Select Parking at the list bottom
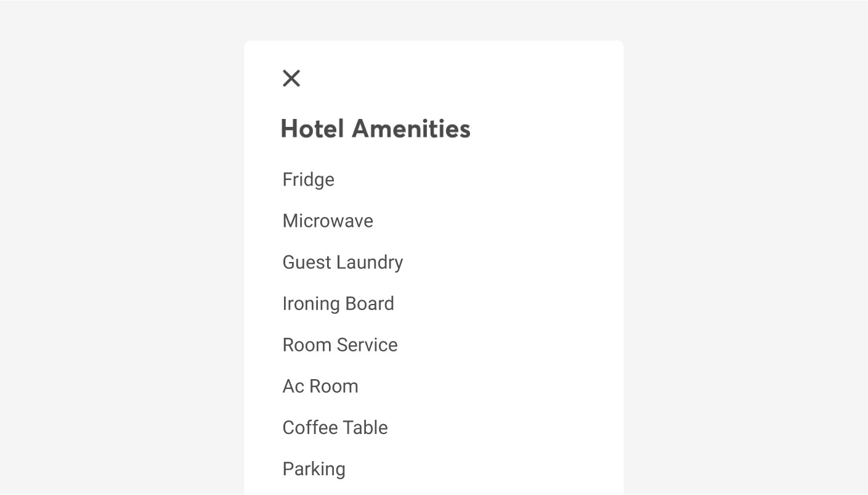 coord(314,468)
